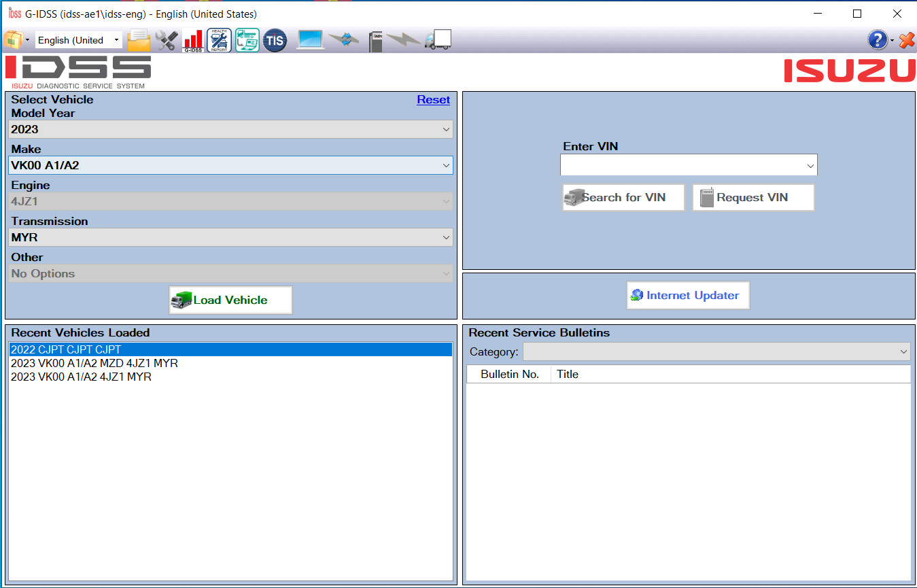Open the Model Year dropdown
The height and width of the screenshot is (588, 917).
(230, 128)
